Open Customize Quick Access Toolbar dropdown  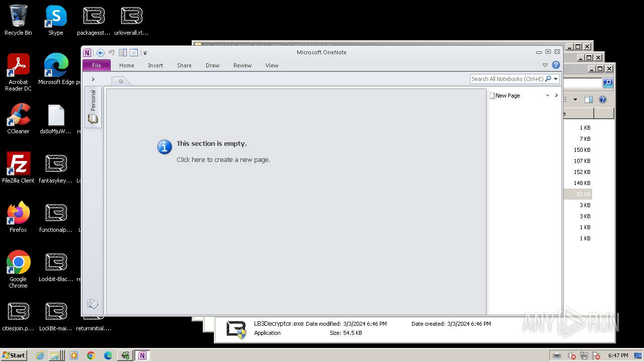[145, 53]
